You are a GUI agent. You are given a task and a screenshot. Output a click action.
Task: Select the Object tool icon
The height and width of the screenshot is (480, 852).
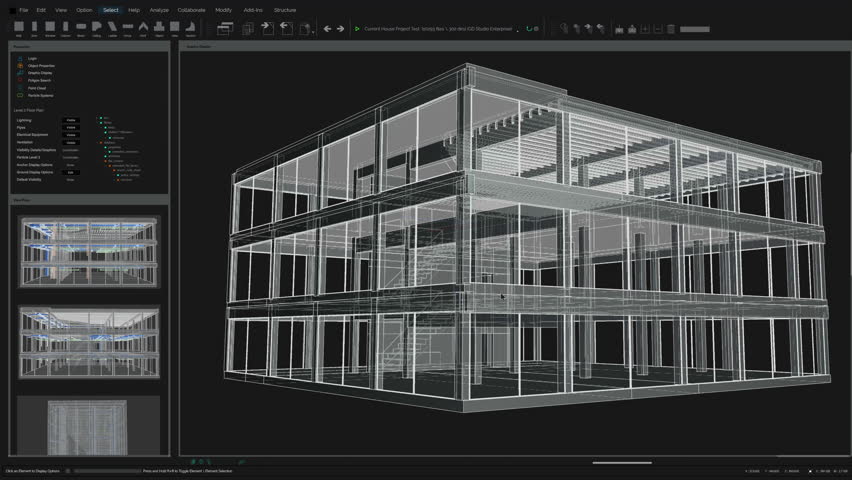tap(159, 26)
